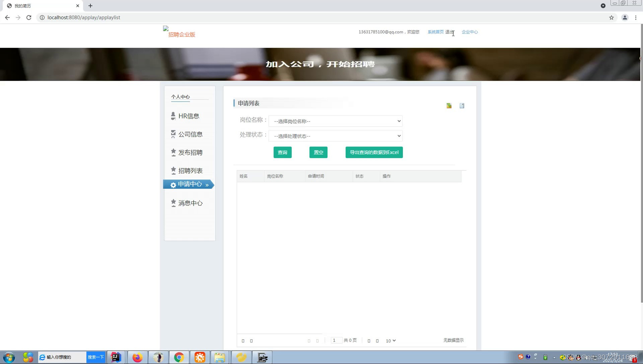643x364 pixels.
Task: Click the browser forward arrow
Action: click(18, 17)
